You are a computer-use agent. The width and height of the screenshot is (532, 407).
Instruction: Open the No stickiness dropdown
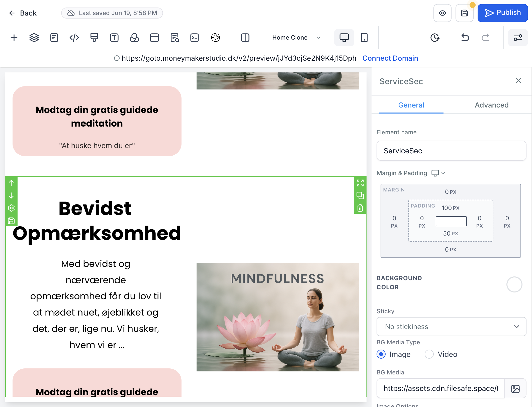point(451,327)
